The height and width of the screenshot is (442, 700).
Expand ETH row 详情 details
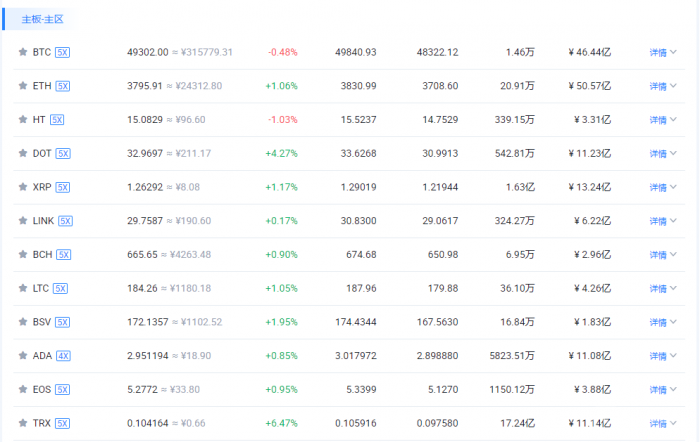point(663,86)
